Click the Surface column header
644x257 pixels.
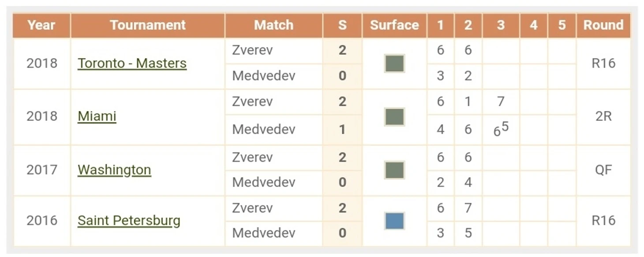[394, 25]
